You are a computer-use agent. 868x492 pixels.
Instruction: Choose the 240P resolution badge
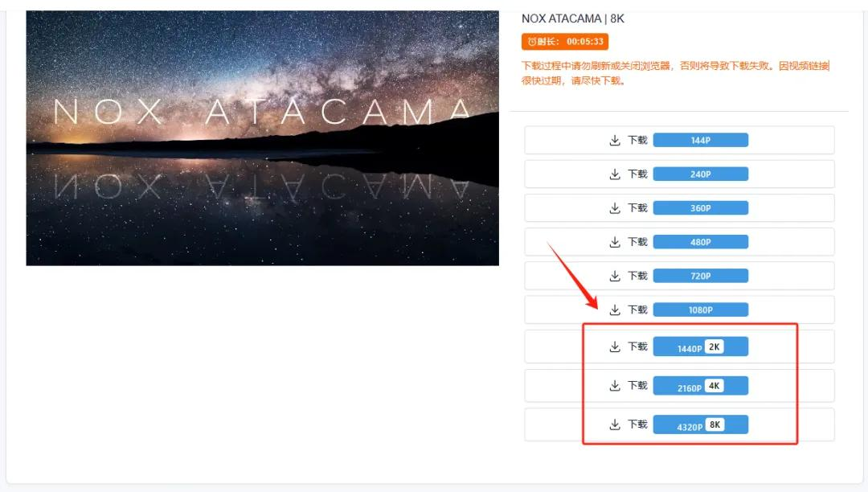pos(700,174)
